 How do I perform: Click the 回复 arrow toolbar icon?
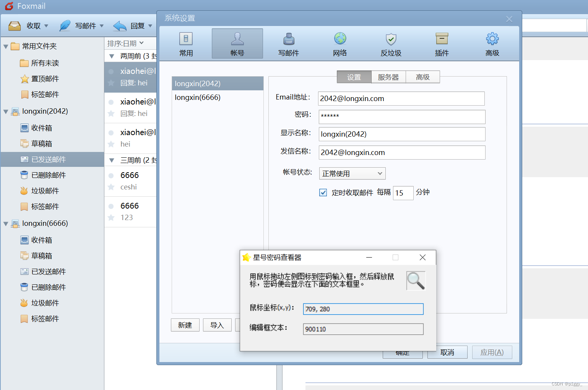tap(120, 26)
